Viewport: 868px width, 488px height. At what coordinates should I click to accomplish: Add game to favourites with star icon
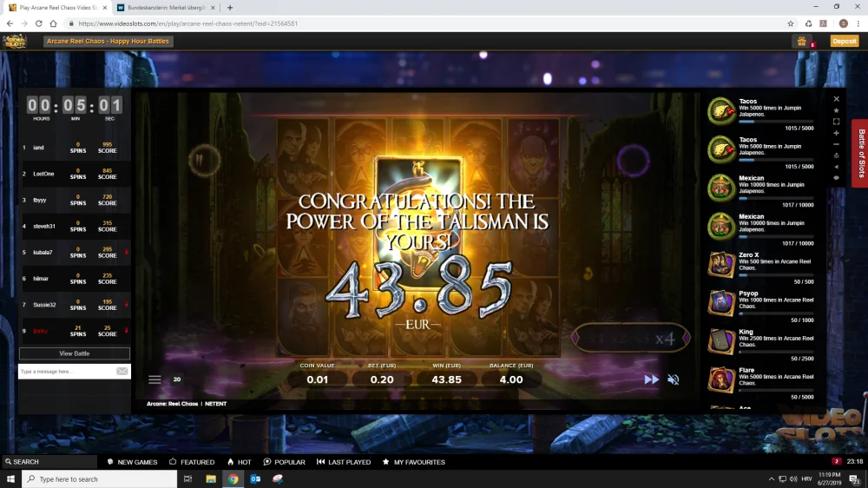(x=837, y=110)
